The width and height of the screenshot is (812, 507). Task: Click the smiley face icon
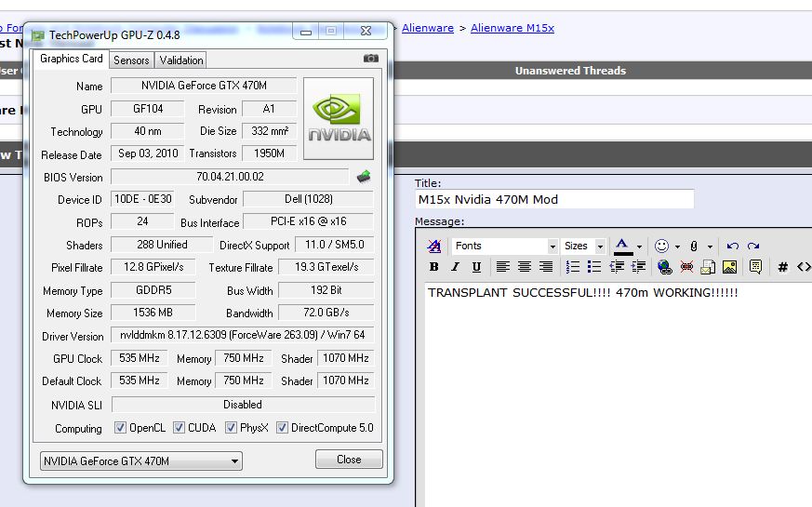[662, 246]
